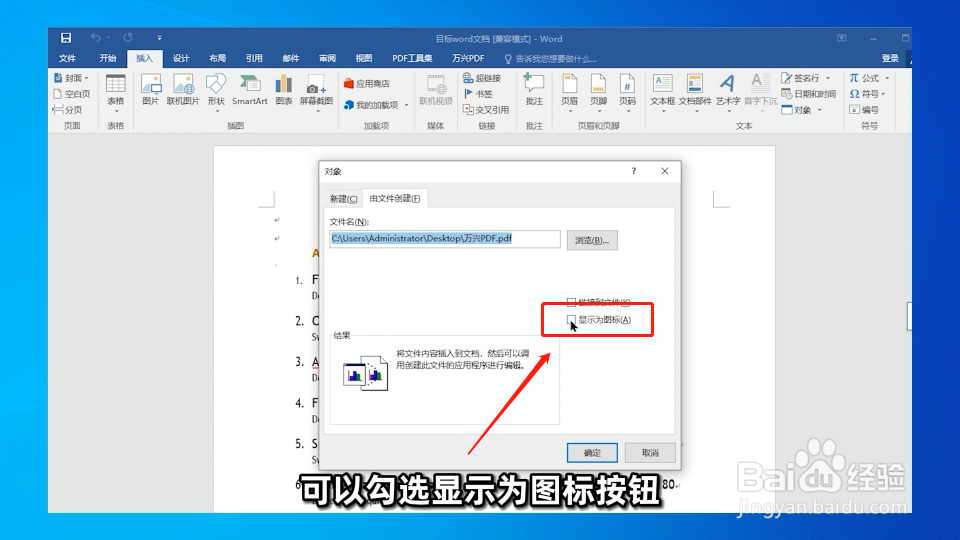Open the PDF工具集 tab

412,58
